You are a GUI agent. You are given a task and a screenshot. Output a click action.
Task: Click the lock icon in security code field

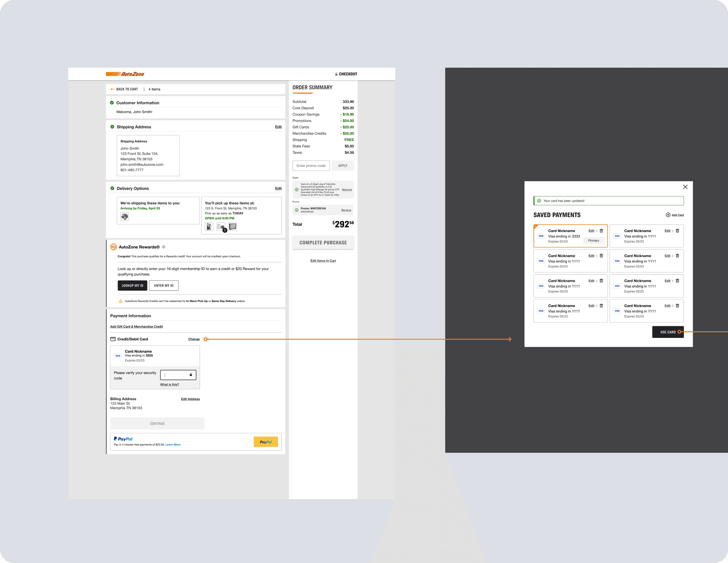click(x=191, y=375)
